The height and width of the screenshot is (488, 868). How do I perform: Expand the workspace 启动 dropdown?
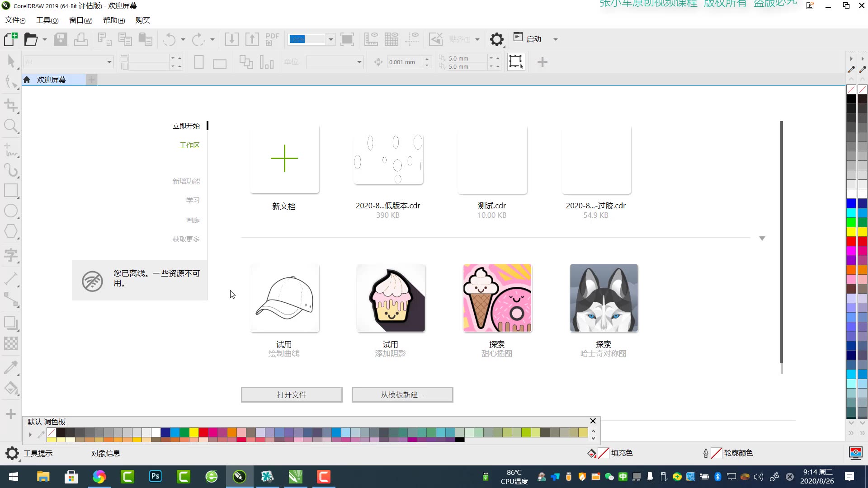coord(555,39)
